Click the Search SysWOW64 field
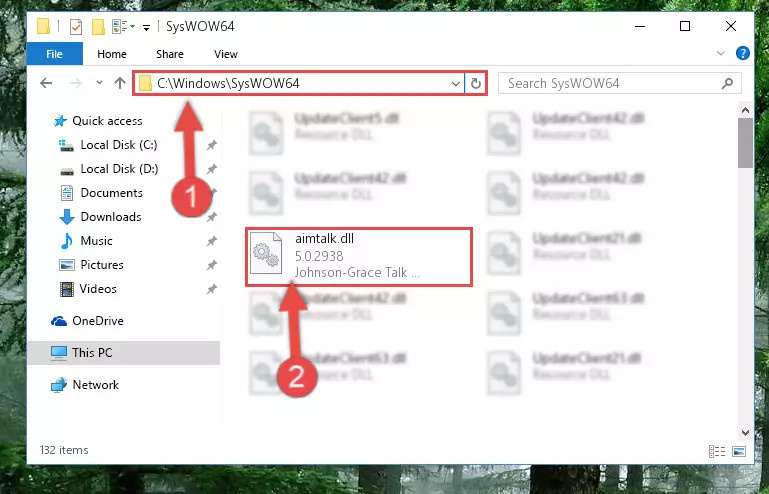The width and height of the screenshot is (769, 494). point(619,83)
